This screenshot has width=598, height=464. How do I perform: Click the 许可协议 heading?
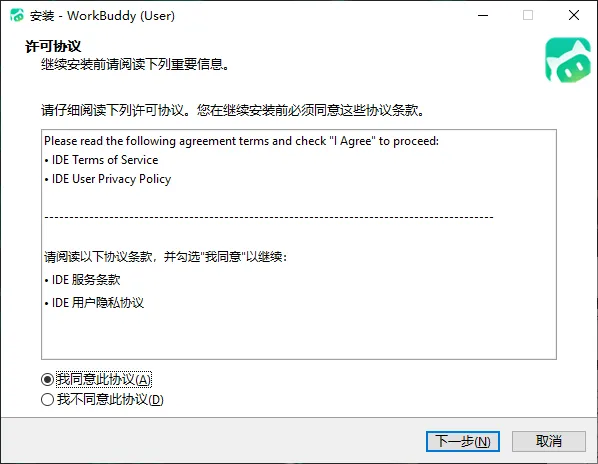click(x=53, y=46)
